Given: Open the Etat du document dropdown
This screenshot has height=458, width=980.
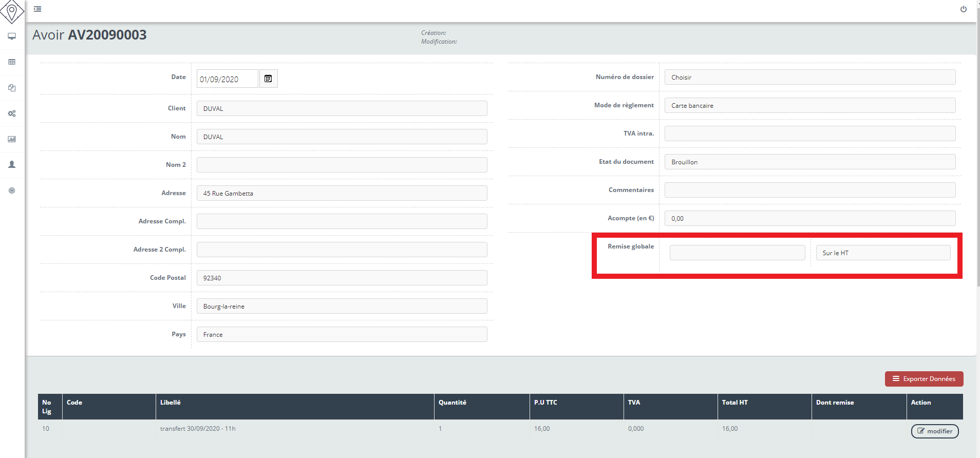Looking at the screenshot, I should pyautogui.click(x=809, y=162).
